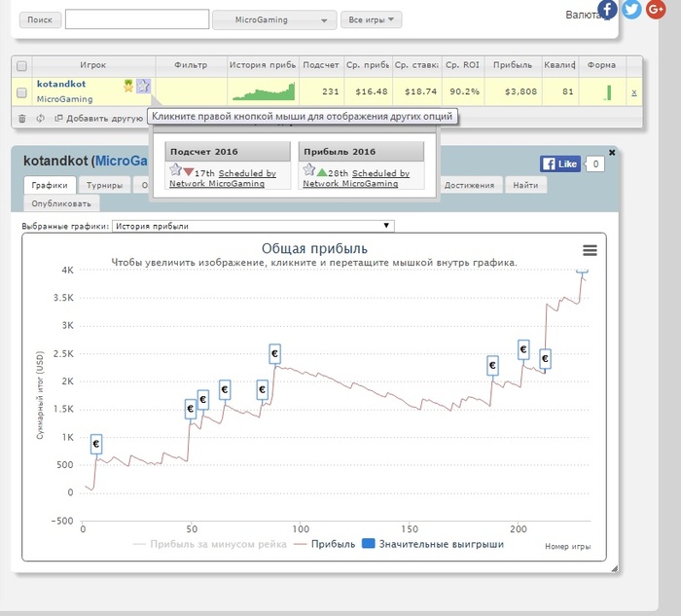The image size is (681, 616).
Task: Toggle the select-all checkbox in table header
Action: [x=22, y=66]
